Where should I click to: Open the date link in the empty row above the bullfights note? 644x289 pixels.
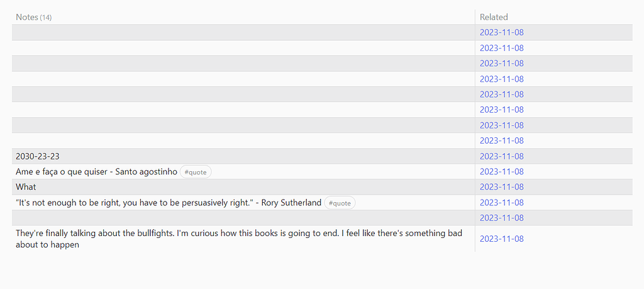pos(501,218)
